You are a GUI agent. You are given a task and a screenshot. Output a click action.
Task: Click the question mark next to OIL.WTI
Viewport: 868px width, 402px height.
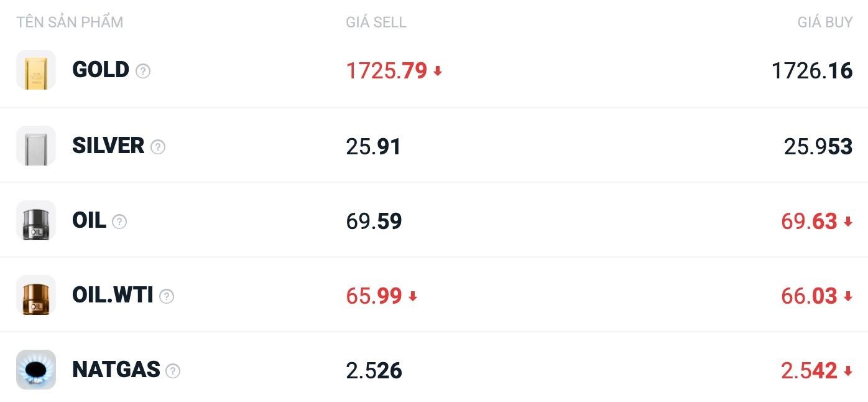(x=167, y=296)
